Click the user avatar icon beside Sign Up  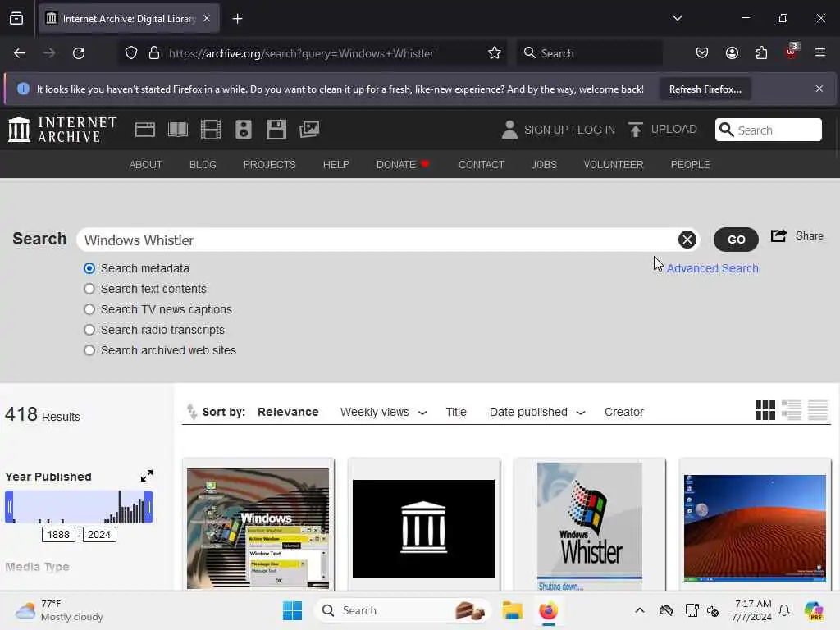click(509, 130)
